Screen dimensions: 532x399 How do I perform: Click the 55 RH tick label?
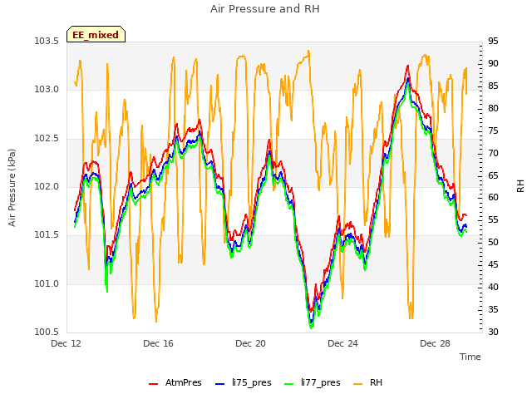(x=493, y=219)
